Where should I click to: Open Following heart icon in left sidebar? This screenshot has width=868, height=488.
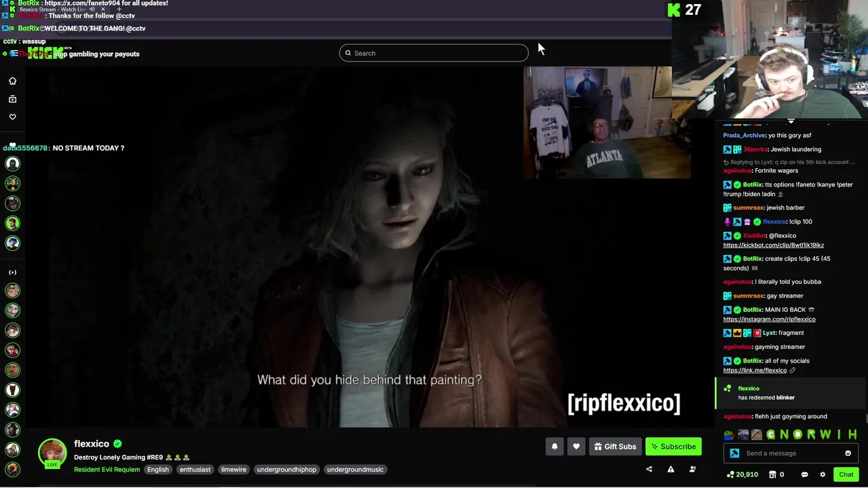pos(12,117)
